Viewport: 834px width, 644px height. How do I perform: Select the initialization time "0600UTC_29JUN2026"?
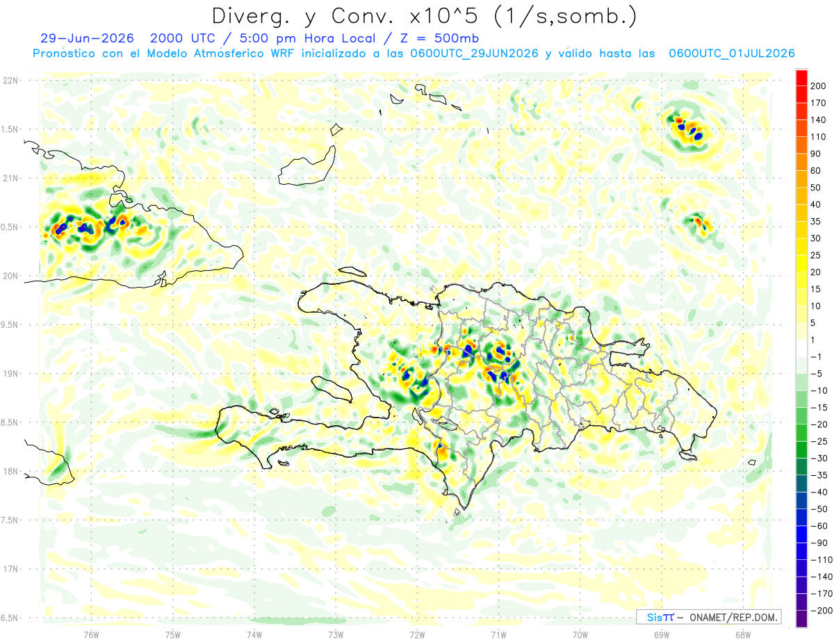click(x=474, y=53)
